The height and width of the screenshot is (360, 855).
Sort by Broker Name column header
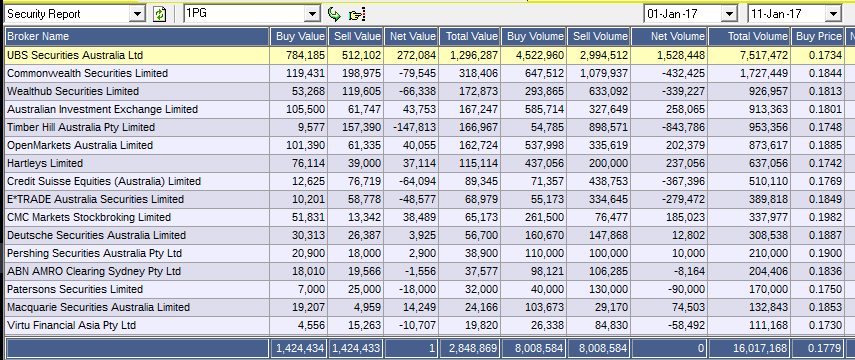(x=137, y=37)
